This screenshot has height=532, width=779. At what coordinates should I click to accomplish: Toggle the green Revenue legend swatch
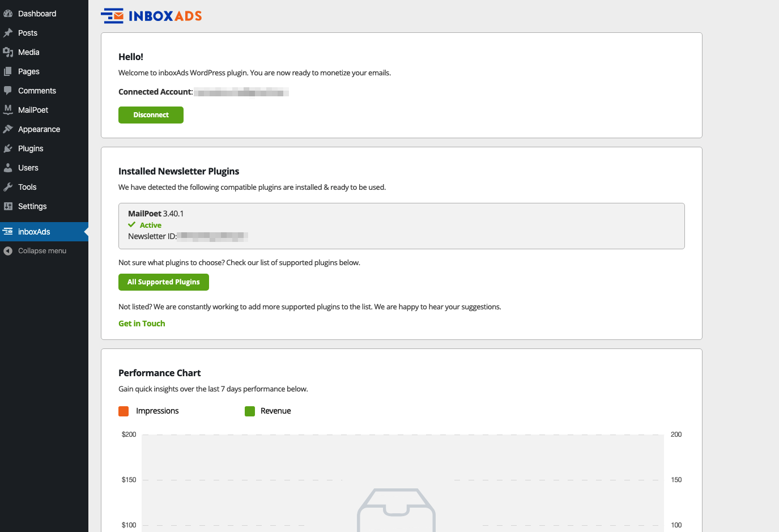250,411
